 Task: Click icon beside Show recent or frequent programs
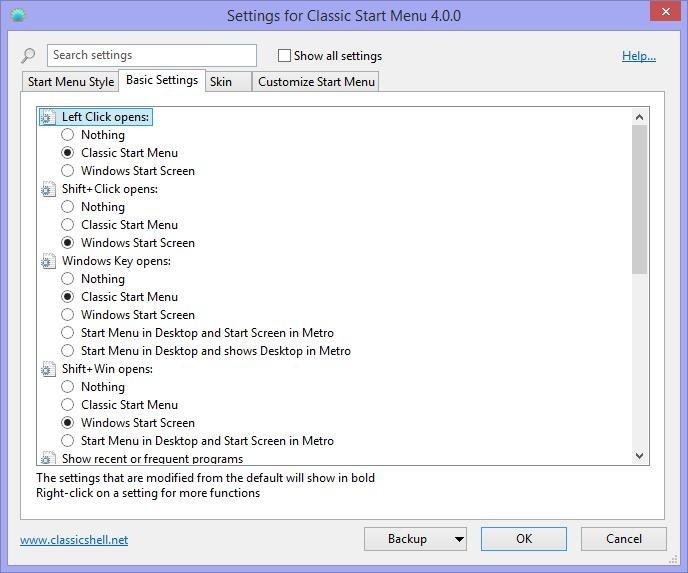coord(48,458)
